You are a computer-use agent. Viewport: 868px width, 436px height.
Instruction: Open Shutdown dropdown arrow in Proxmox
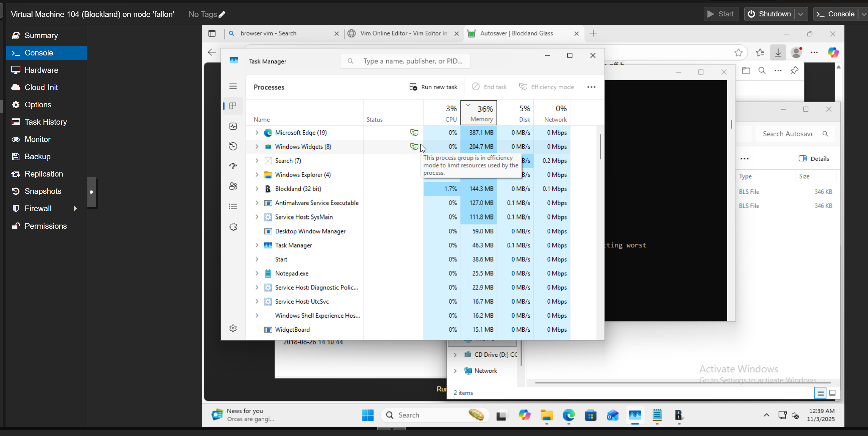pos(801,14)
